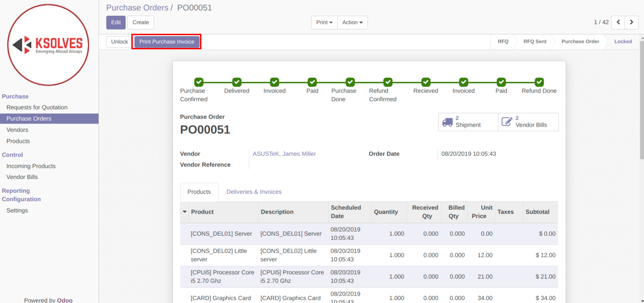Open the Print dropdown menu
This screenshot has width=644, height=303.
324,23
